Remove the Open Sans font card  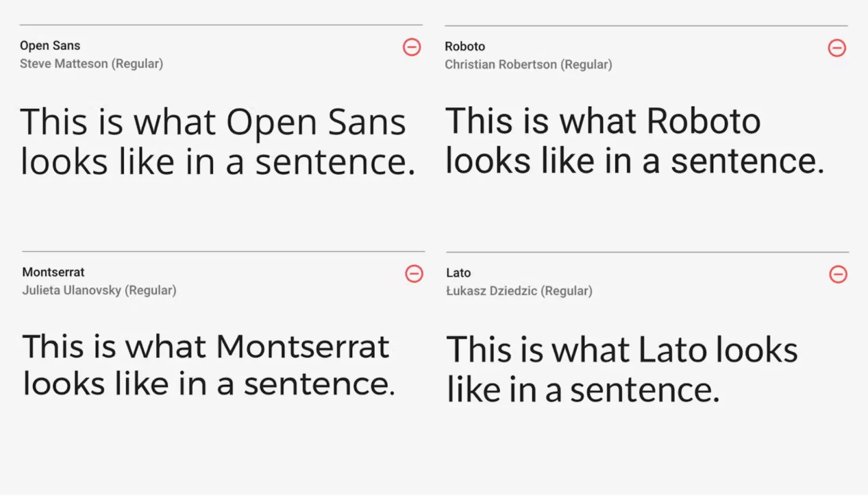412,47
